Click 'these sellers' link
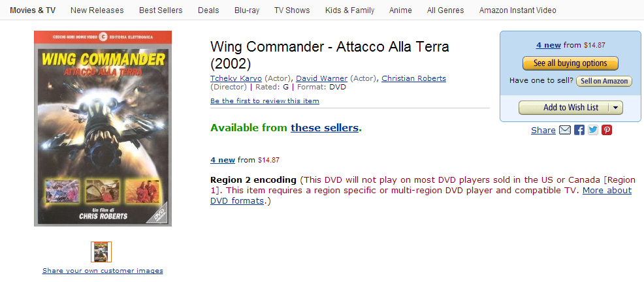Viewport: 644px width, 282px height. click(x=325, y=128)
